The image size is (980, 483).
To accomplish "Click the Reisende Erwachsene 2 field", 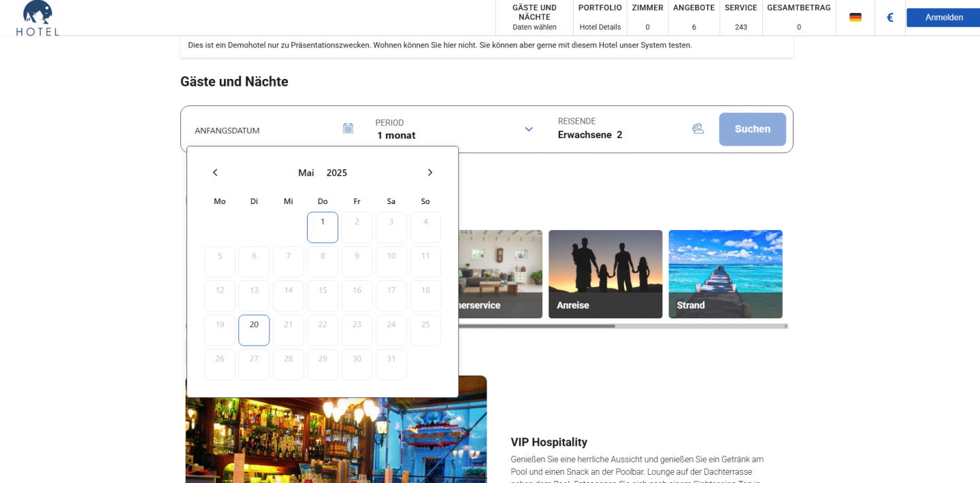I will point(631,129).
